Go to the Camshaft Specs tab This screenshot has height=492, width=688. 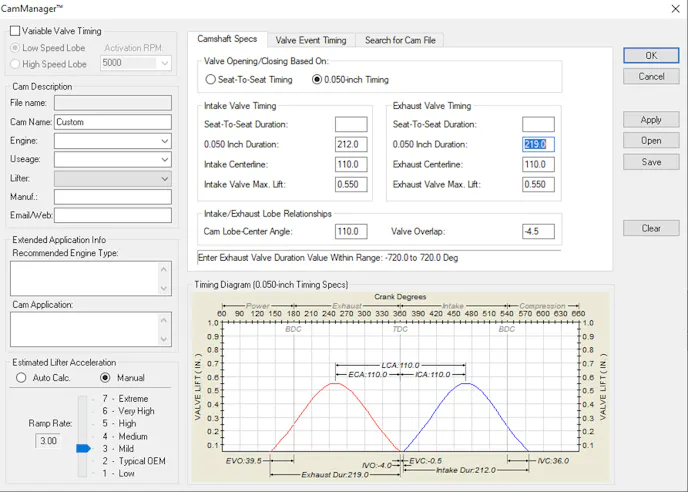[225, 39]
